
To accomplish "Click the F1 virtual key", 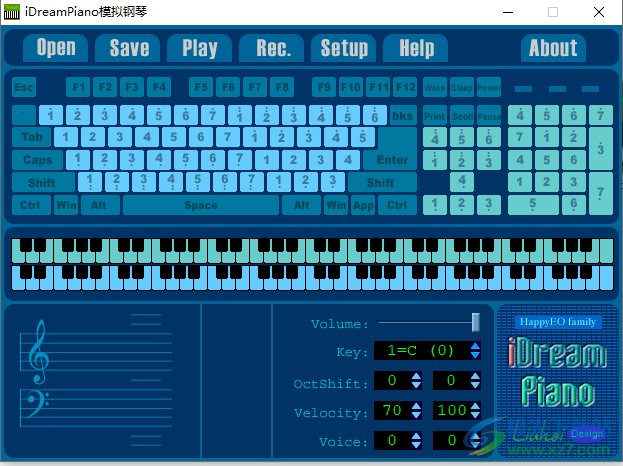I will coord(78,87).
